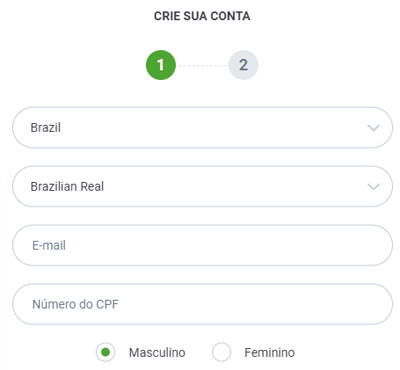Go to step 2 indicator
This screenshot has width=400, height=370.
[243, 65]
